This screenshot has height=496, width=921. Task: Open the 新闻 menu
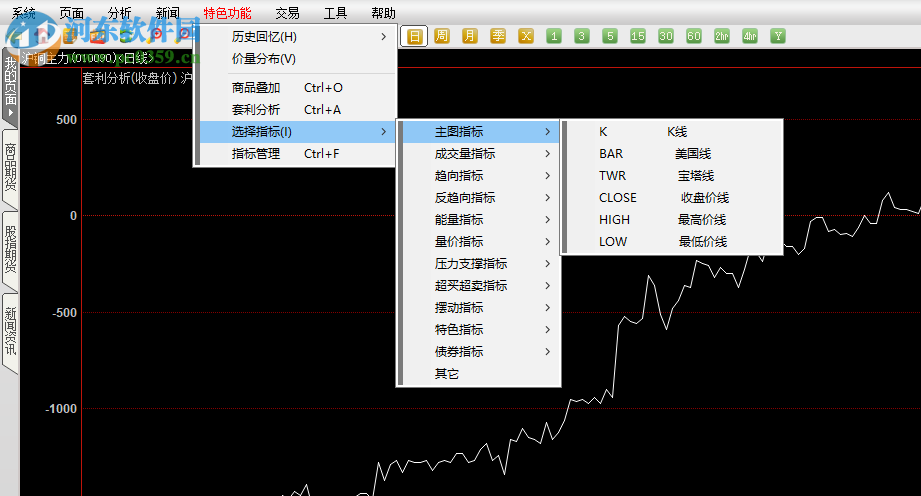tap(167, 13)
